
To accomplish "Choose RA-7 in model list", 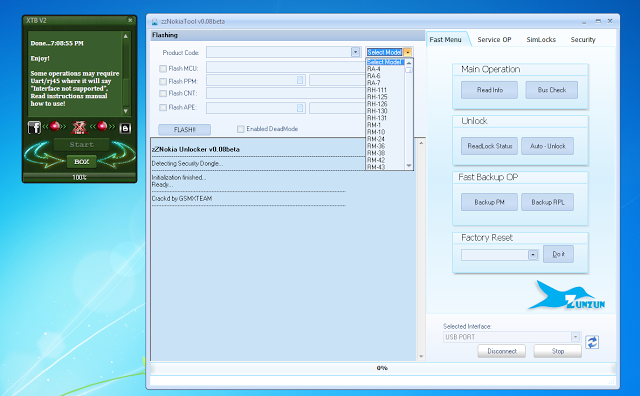I will click(385, 83).
